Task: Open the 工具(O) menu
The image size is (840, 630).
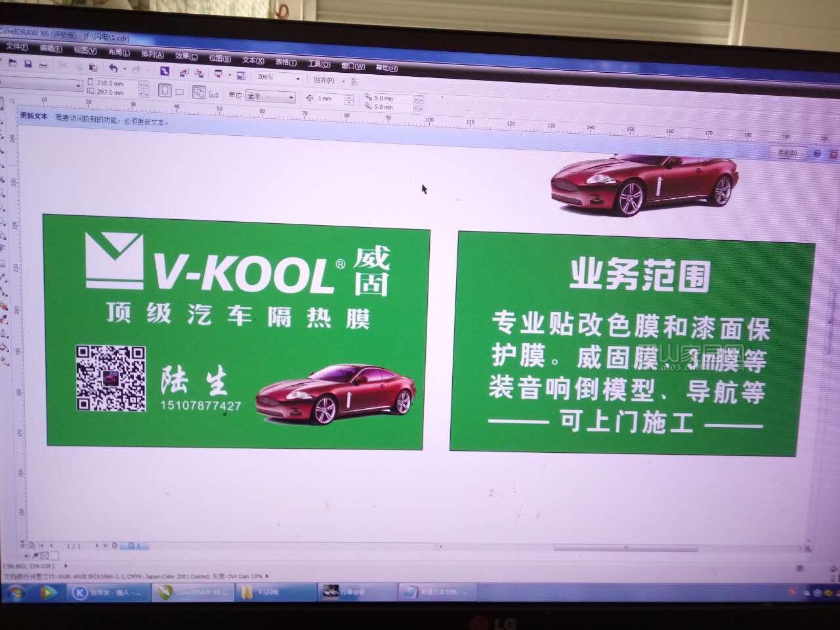Action: (x=319, y=64)
